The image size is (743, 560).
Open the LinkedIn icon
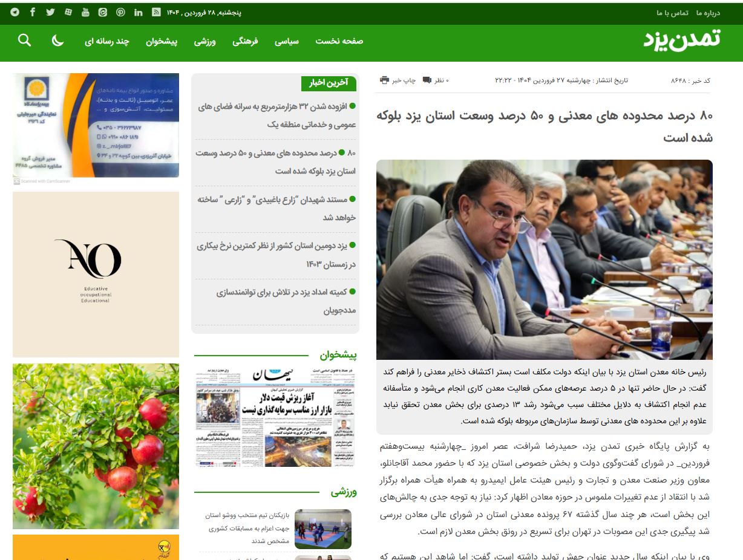tap(138, 12)
